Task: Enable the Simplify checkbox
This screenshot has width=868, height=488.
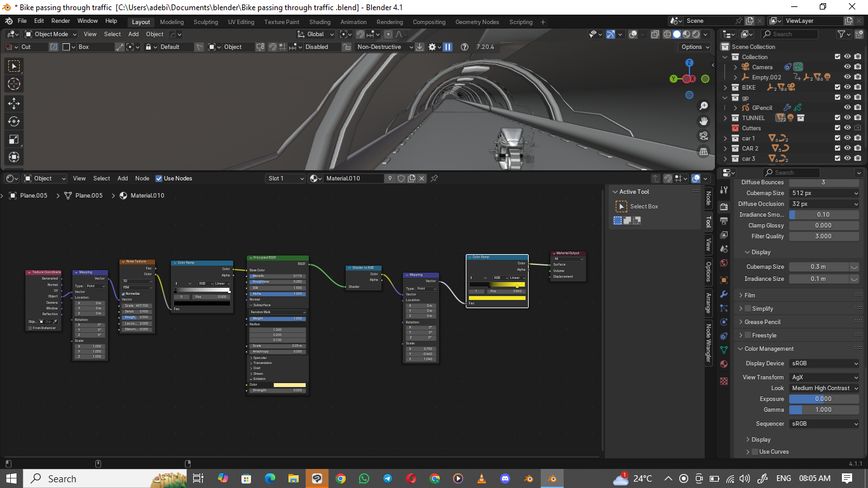Action: pyautogui.click(x=748, y=309)
